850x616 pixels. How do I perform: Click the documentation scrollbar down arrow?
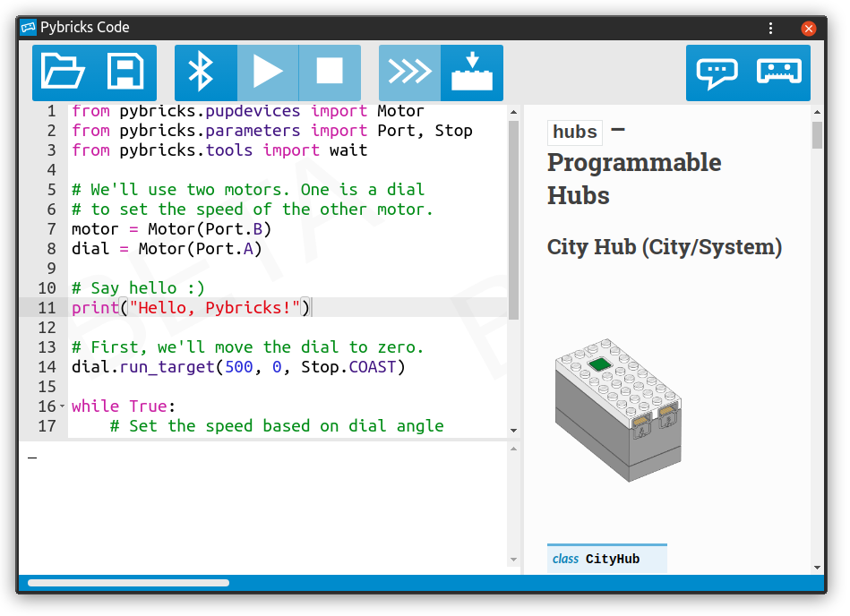(x=817, y=568)
